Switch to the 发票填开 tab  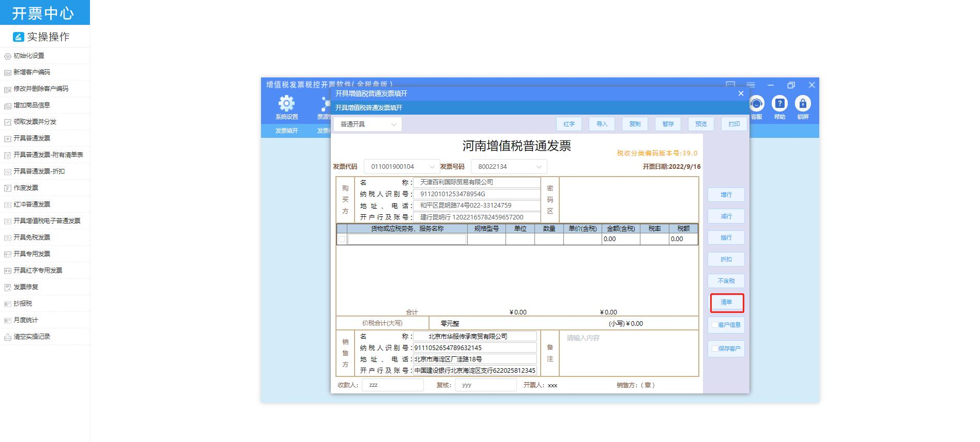[x=286, y=131]
